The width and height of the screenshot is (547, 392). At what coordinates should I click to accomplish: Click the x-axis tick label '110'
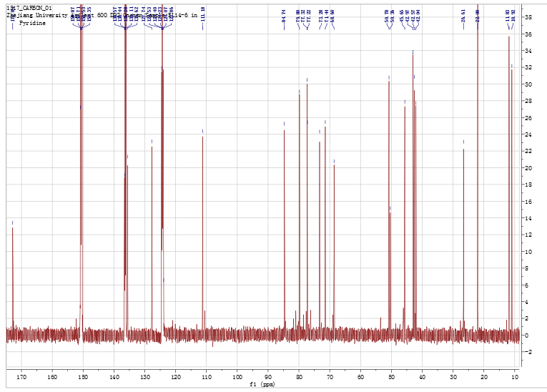tap(207, 377)
